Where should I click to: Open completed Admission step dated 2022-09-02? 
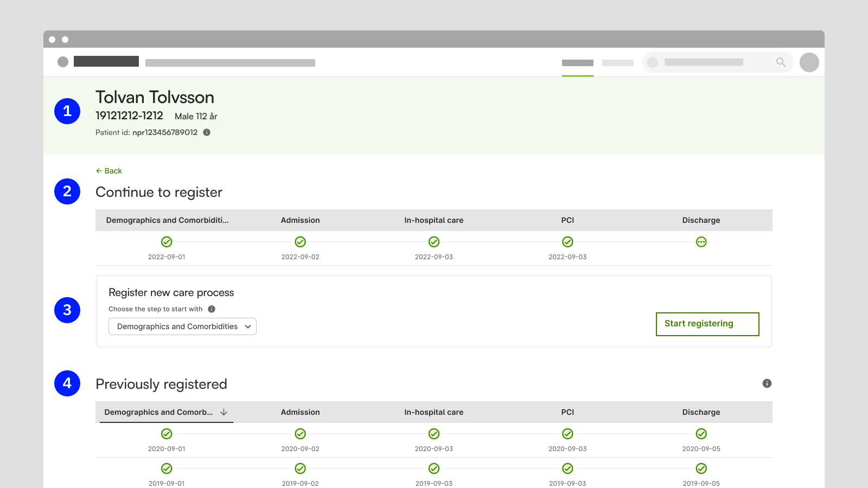point(300,242)
